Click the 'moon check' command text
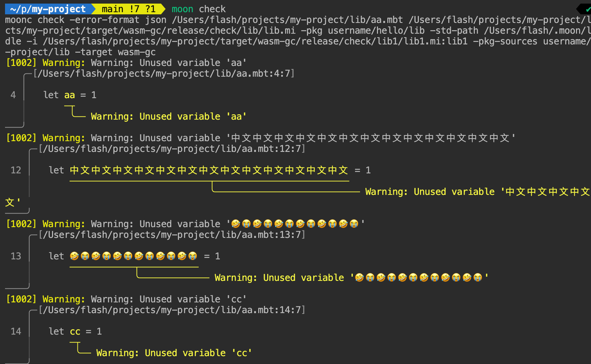The height and width of the screenshot is (364, 591). (199, 9)
